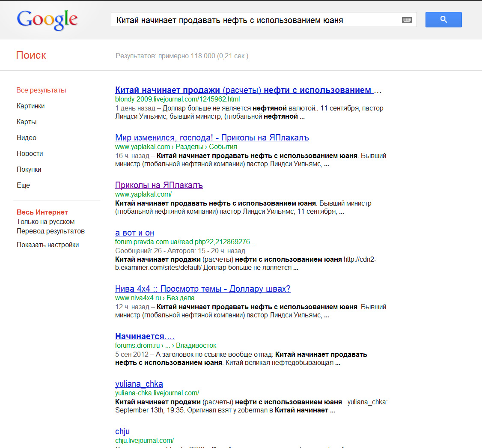Choose 'Только на русском' filter
The width and height of the screenshot is (482, 448).
tap(45, 222)
